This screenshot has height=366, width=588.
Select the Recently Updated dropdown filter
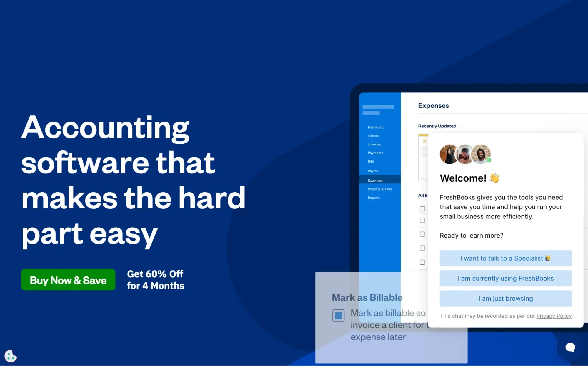tap(437, 126)
